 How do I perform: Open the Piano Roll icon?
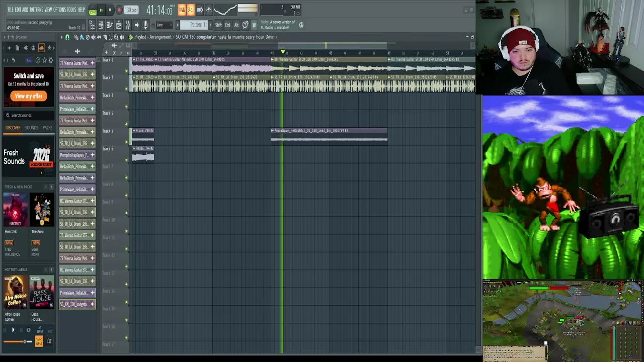point(109,25)
